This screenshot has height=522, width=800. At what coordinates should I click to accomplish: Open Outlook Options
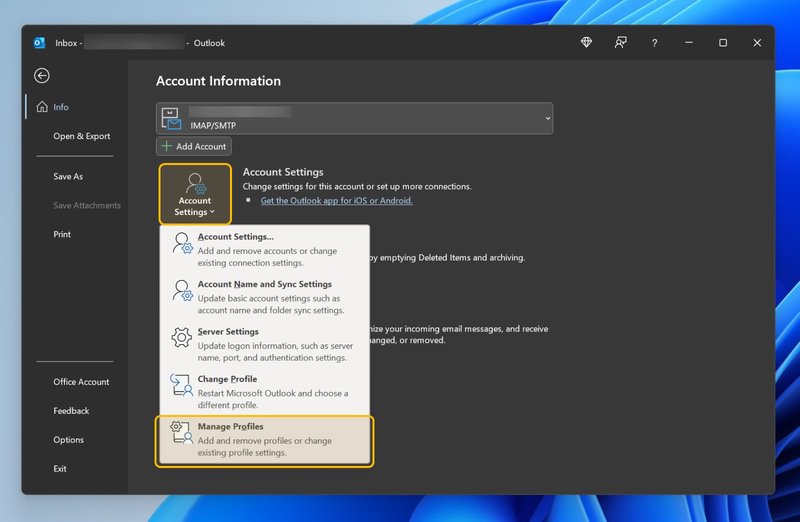pos(68,440)
